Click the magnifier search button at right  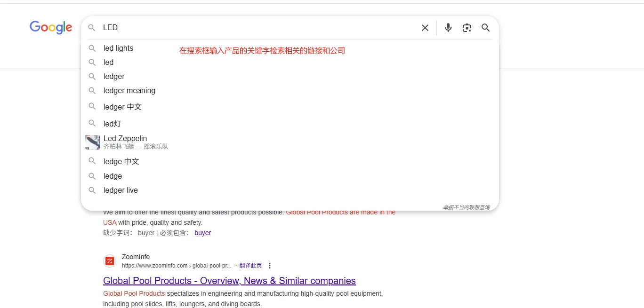click(x=486, y=28)
